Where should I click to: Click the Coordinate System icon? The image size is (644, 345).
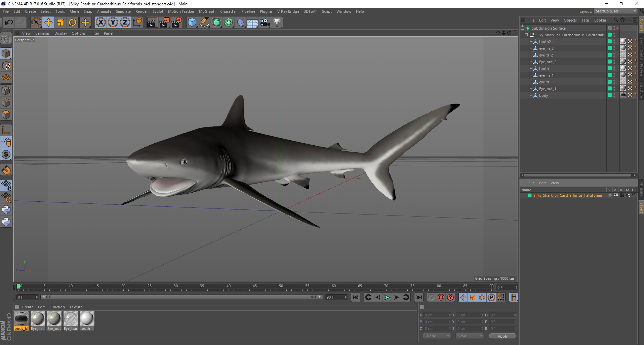click(137, 23)
